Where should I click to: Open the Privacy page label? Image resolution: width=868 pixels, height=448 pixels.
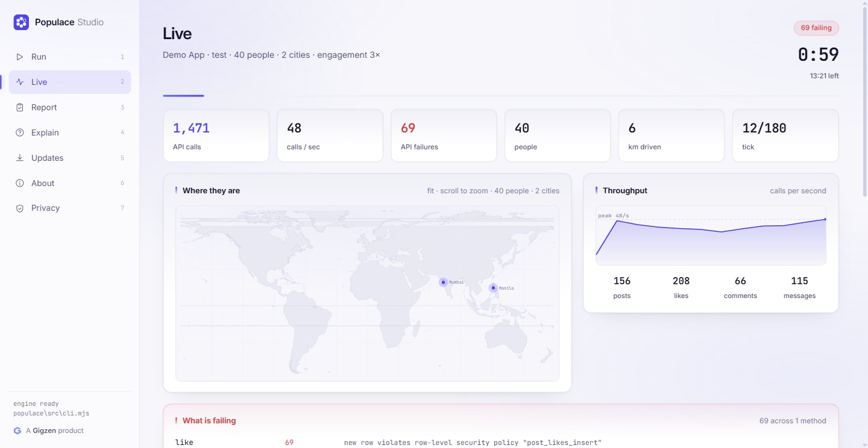46,208
